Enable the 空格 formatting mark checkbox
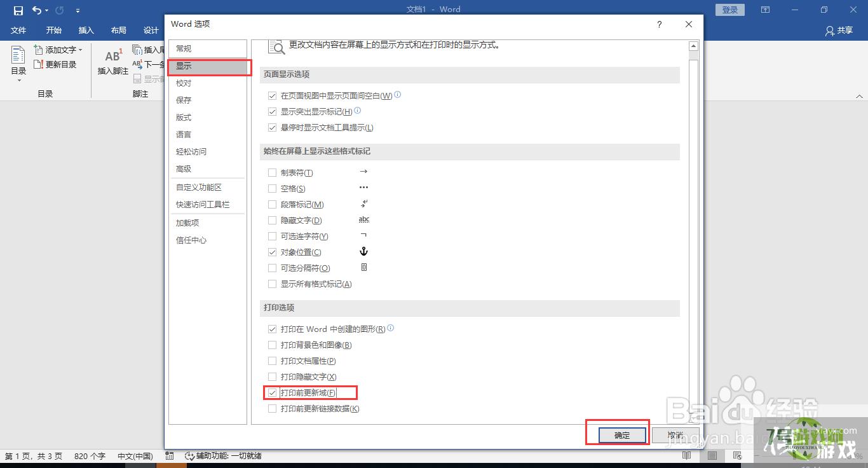 tap(273, 189)
